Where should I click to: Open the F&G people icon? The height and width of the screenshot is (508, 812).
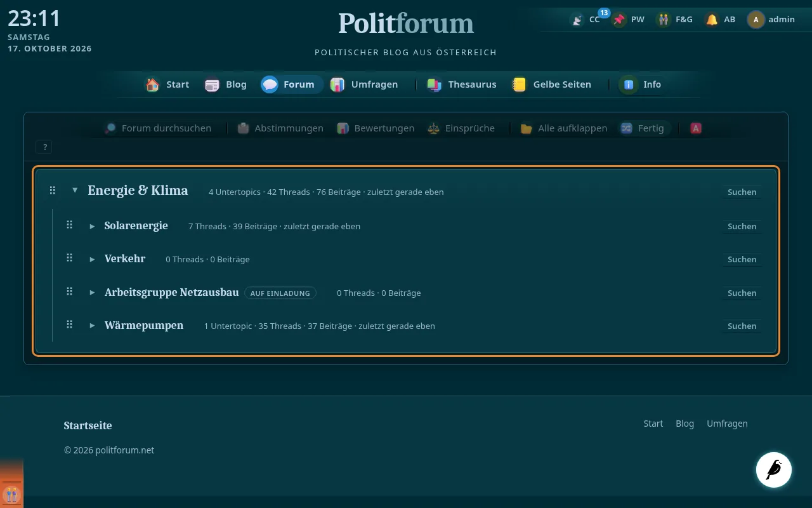pyautogui.click(x=664, y=20)
